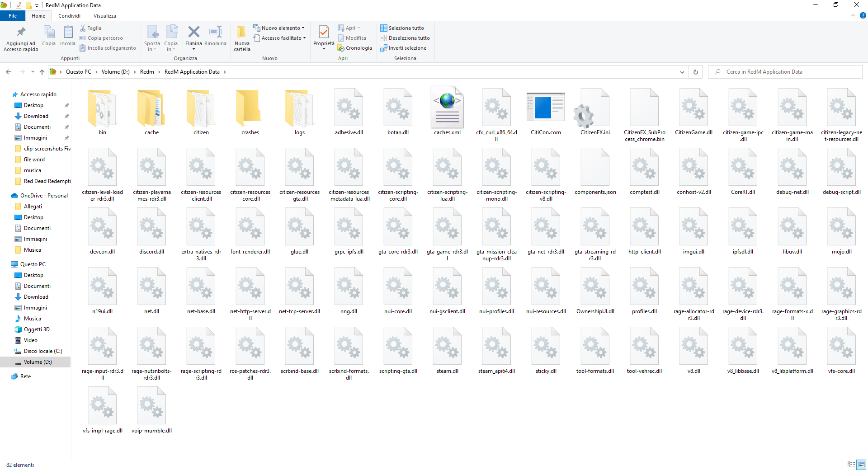This screenshot has width=868, height=470.
Task: Click Aggiungi ad Accesso rapido pin icon
Action: tap(21, 38)
